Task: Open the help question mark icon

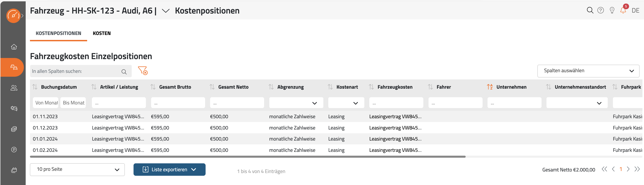Action: tap(601, 10)
